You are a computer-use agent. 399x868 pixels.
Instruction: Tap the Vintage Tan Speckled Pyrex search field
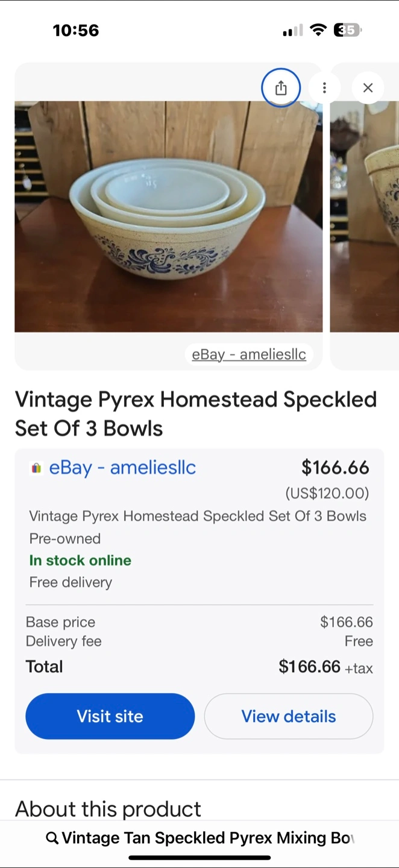coord(208,838)
